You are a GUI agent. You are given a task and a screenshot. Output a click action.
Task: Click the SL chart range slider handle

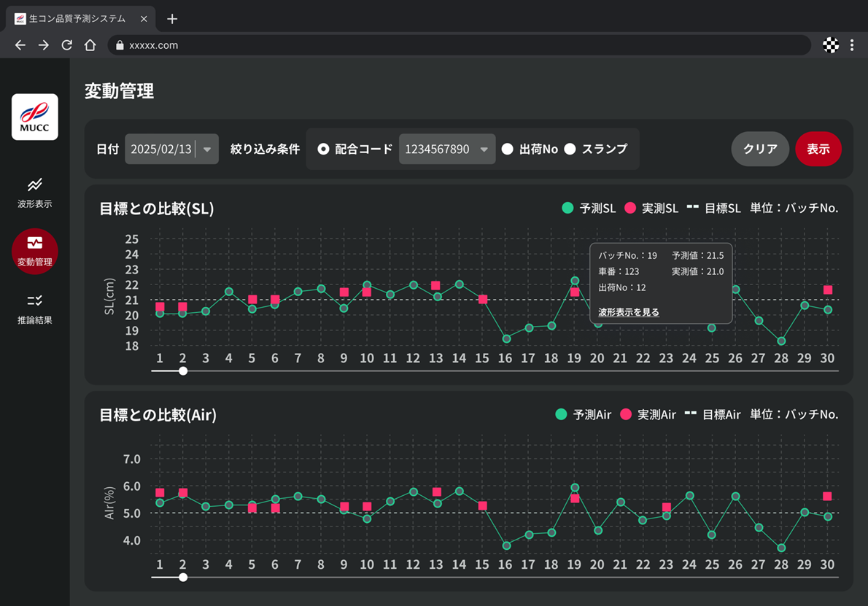(183, 371)
